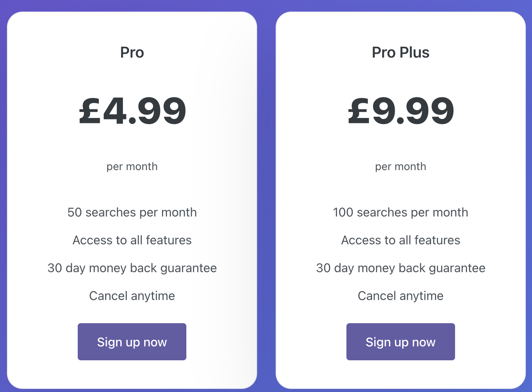Select the £9.99 price text

tap(401, 111)
